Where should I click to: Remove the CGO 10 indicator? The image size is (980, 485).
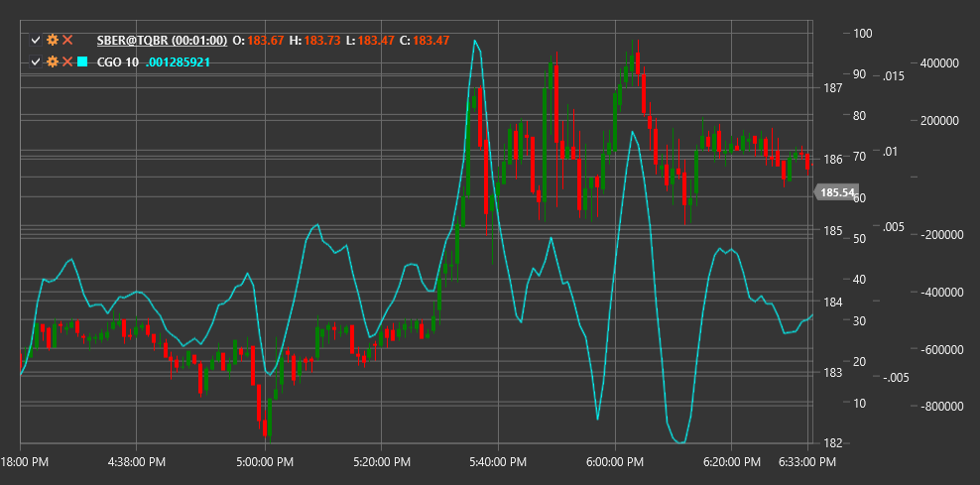pos(68,61)
